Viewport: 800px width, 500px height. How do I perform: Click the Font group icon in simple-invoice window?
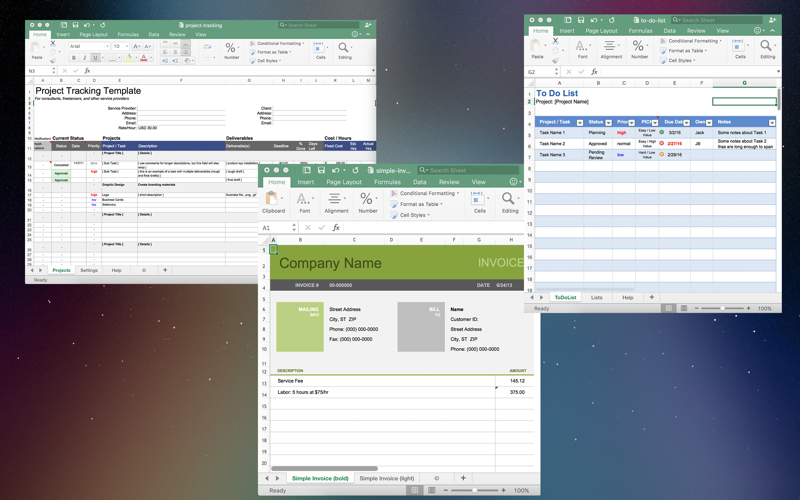pyautogui.click(x=303, y=198)
